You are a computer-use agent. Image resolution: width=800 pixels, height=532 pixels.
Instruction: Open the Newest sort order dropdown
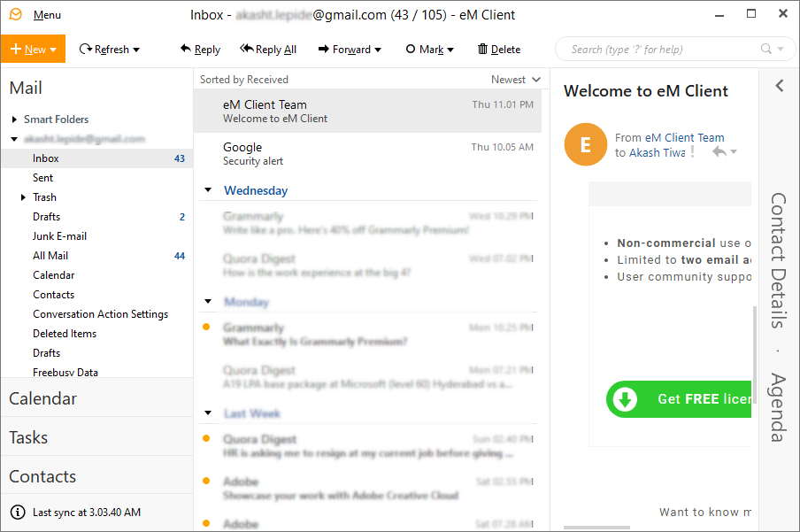pos(515,80)
